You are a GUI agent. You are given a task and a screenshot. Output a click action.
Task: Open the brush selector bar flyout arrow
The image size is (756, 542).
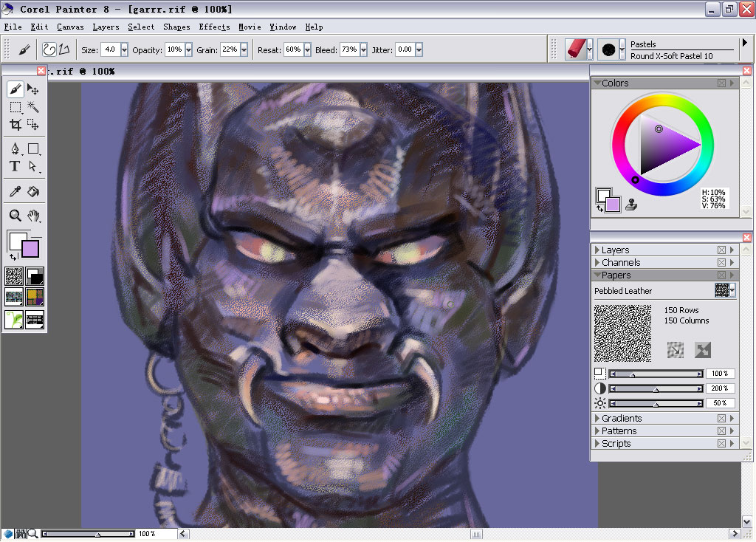(x=745, y=43)
